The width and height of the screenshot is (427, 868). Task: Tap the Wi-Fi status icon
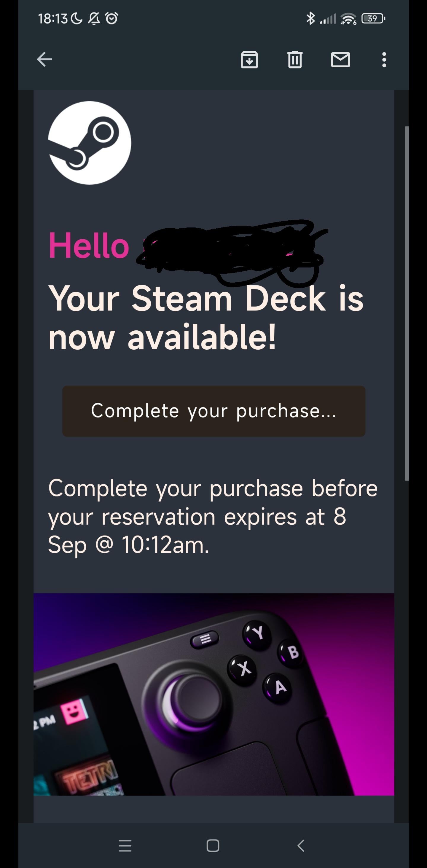[348, 18]
